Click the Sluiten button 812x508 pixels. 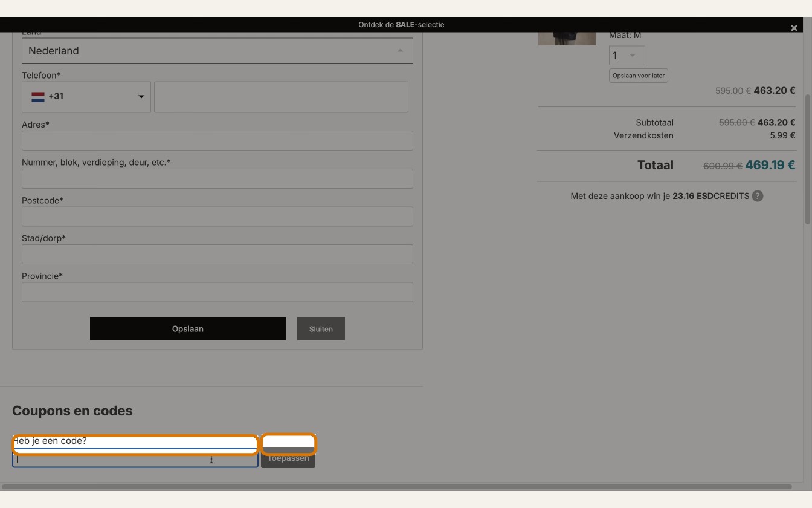[321, 329]
